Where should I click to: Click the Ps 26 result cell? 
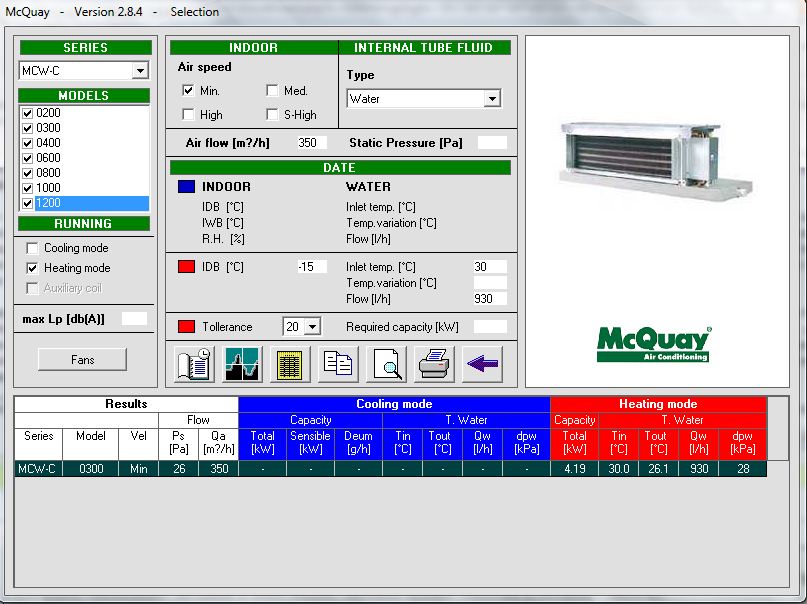[x=179, y=469]
